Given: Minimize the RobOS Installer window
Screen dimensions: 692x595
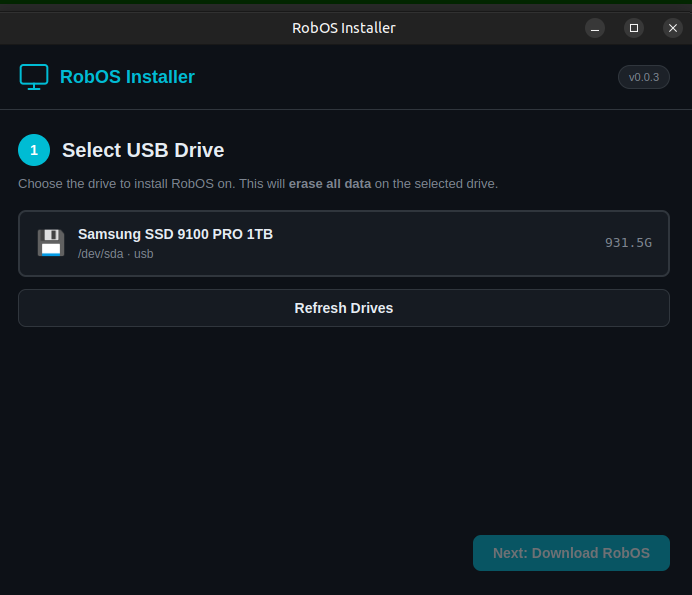Looking at the screenshot, I should 595,28.
